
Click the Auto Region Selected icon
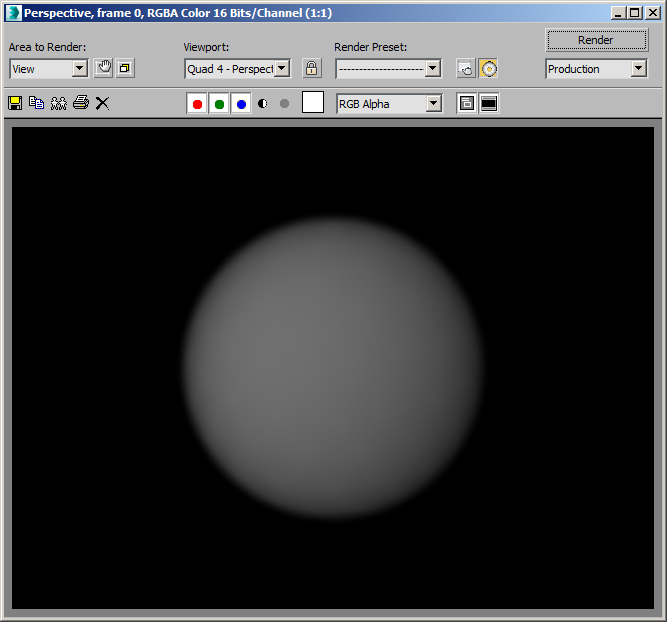tap(125, 68)
